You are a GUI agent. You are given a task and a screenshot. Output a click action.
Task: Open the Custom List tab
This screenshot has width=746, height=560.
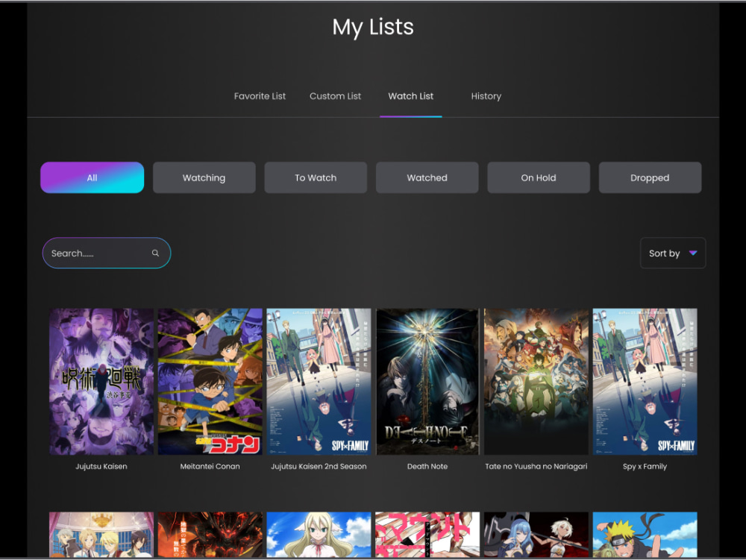(x=335, y=96)
